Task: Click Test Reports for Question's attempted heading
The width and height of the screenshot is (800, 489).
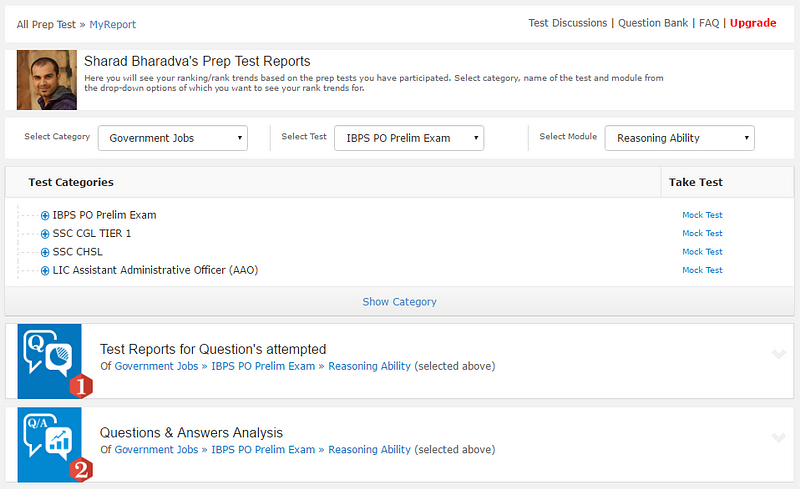Action: (213, 349)
